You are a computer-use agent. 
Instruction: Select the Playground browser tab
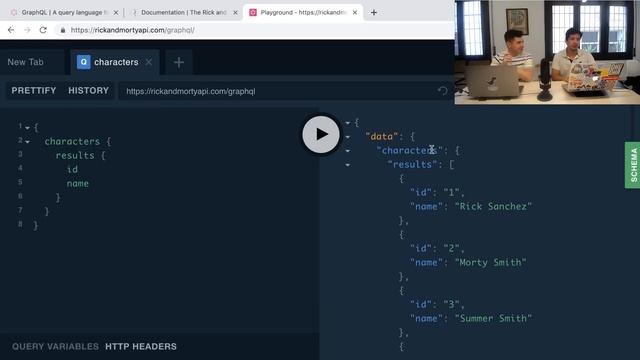(303, 13)
